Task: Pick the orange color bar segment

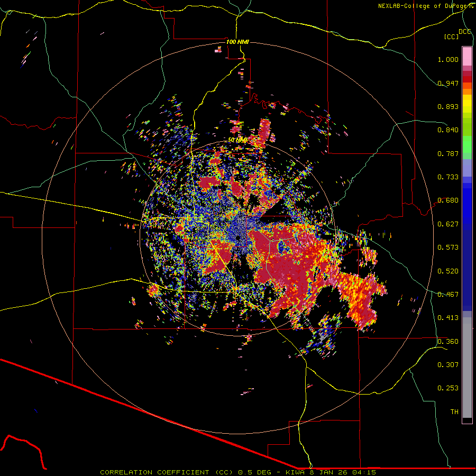Action: [467, 91]
